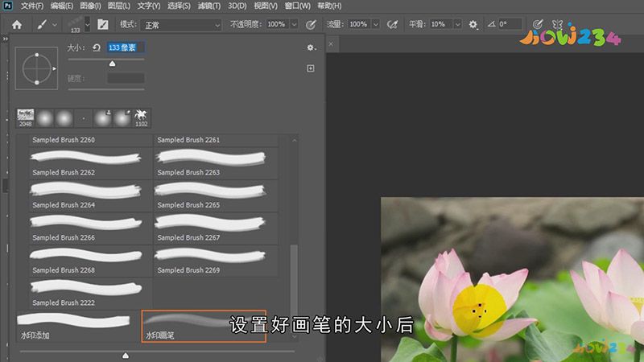Click the opacity 100% value field
Viewport: 644px width, 362px height.
coord(278,24)
